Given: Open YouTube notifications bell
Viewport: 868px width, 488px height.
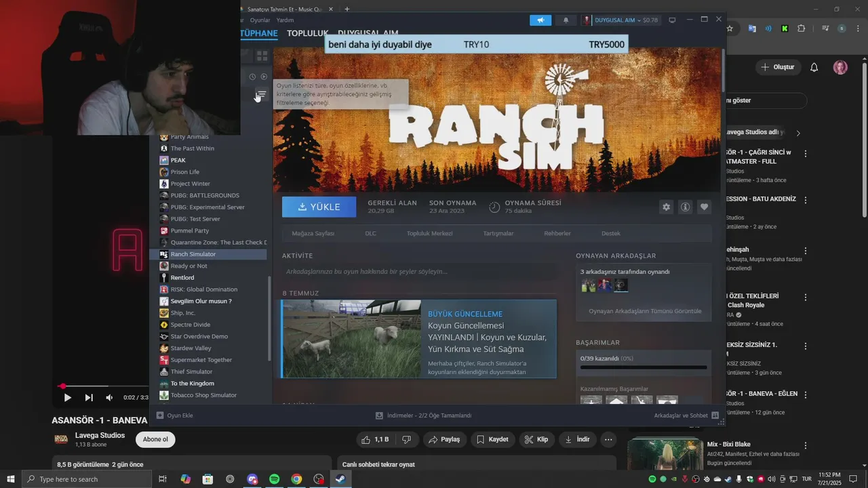Looking at the screenshot, I should (814, 67).
